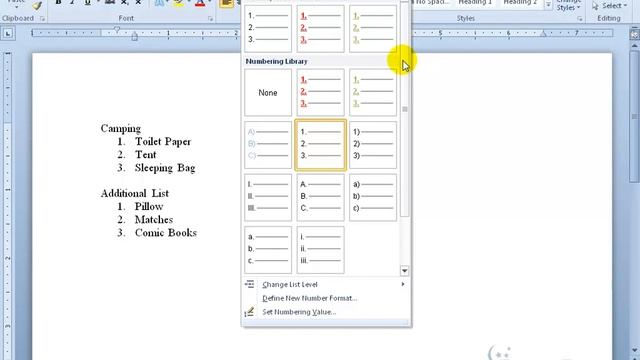Apply Subscript formatting
Image resolution: width=640 pixels, height=360 pixels.
point(124,2)
